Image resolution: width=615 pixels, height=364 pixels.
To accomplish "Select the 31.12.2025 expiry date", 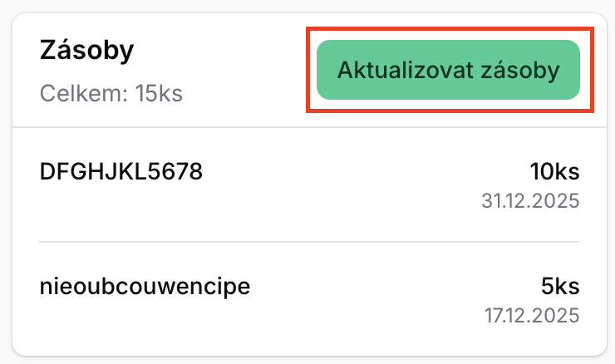I will (530, 201).
